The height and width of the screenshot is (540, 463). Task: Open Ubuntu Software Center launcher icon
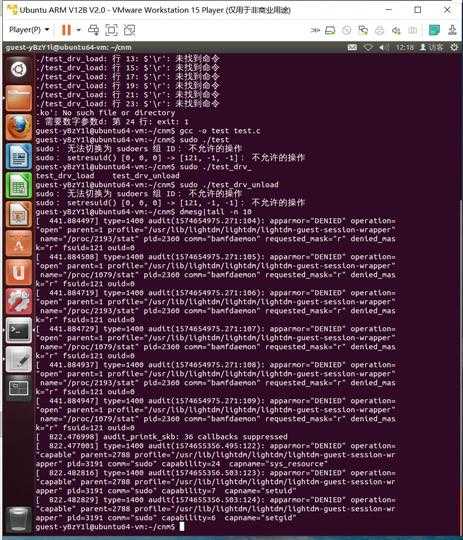tap(19, 243)
